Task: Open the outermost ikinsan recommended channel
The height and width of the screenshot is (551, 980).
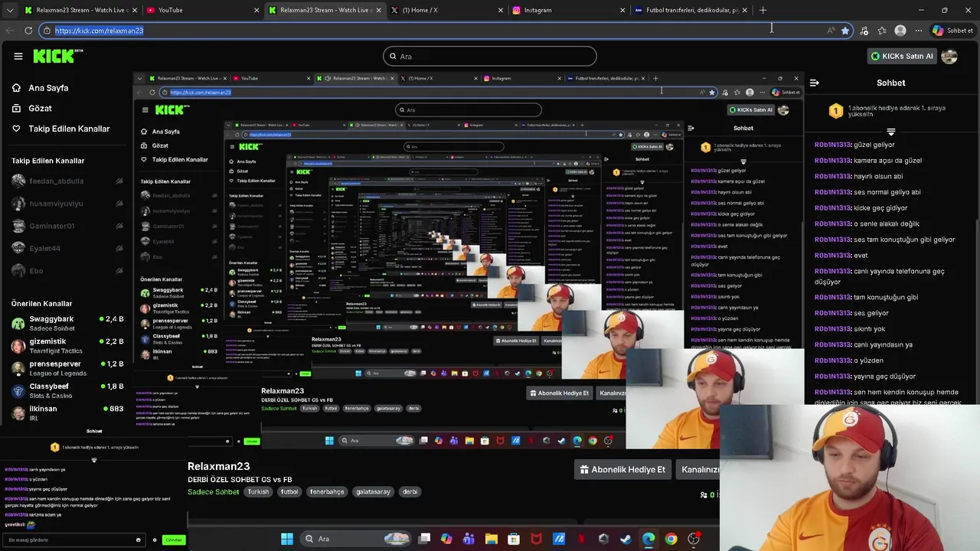Action: [67, 413]
